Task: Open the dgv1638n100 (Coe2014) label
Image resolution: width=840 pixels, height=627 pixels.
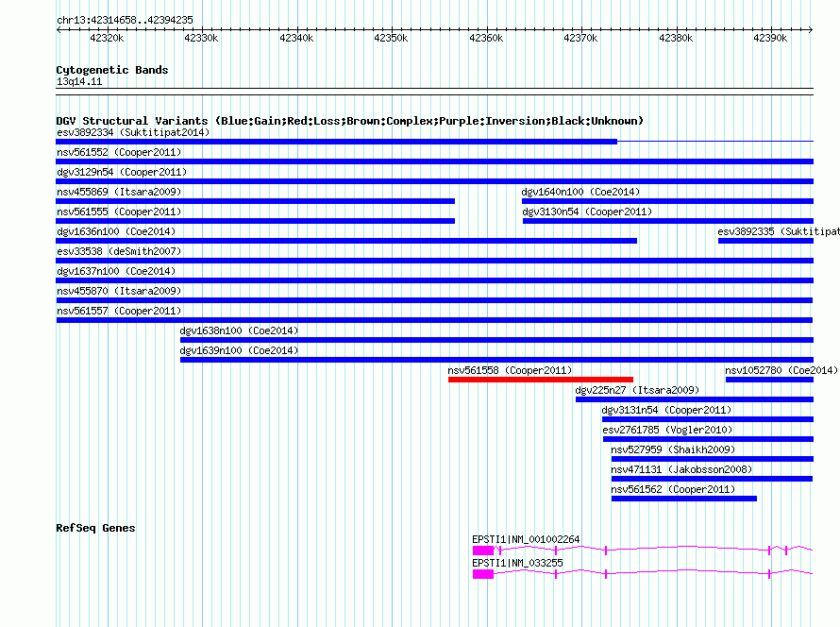Action: point(239,330)
